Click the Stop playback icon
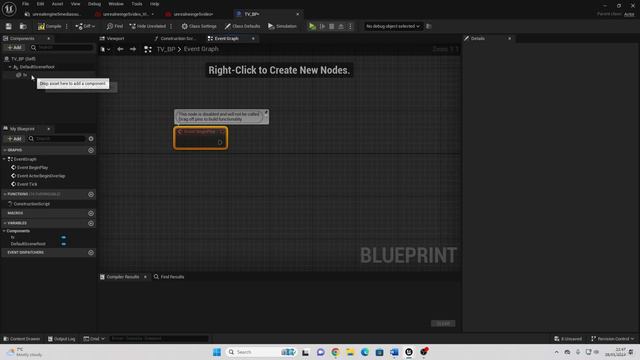This screenshot has height=360, width=640. tap(331, 26)
